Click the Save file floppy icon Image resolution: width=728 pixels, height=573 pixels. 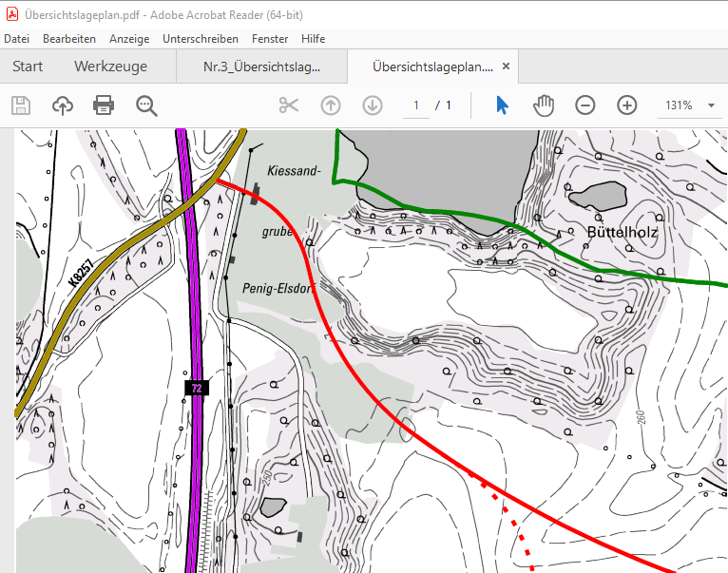pos(21,105)
